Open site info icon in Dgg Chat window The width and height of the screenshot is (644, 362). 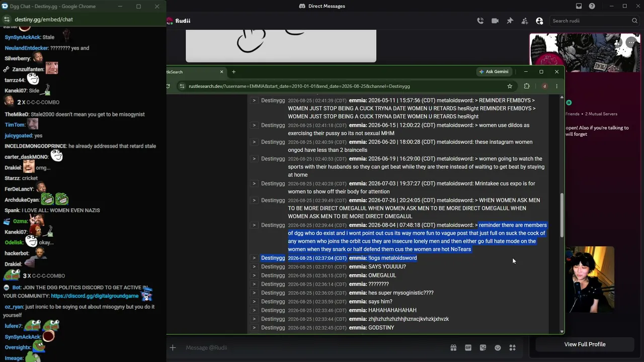pos(7,19)
